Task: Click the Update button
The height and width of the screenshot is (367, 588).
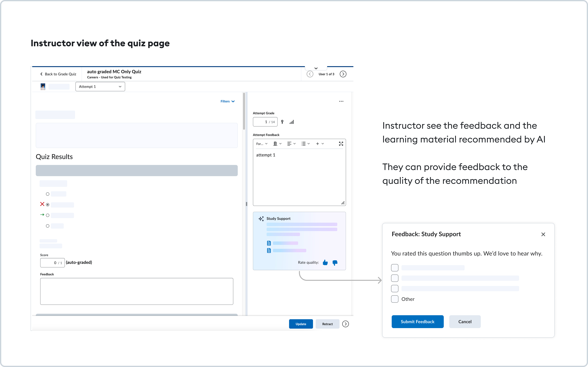Action: pyautogui.click(x=301, y=324)
